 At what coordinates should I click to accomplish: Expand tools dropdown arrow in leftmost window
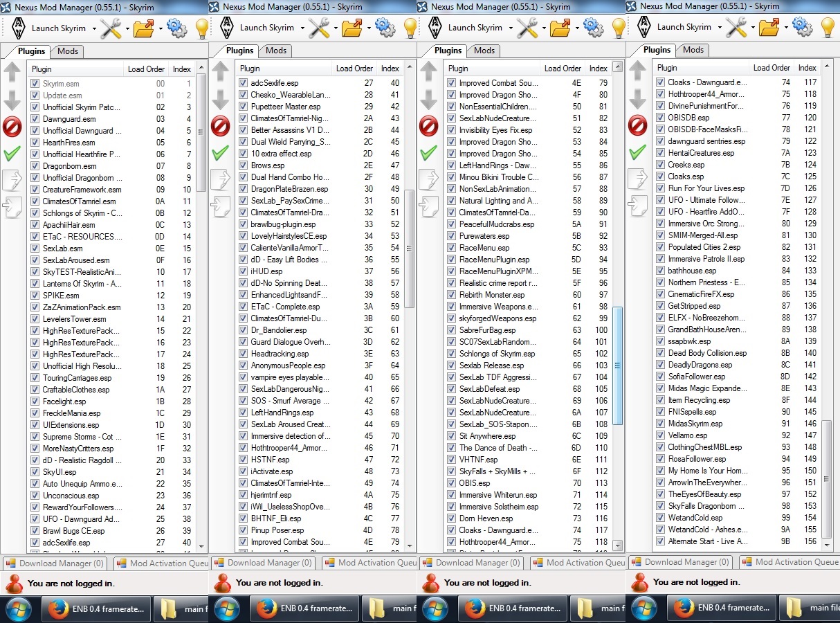pos(128,29)
